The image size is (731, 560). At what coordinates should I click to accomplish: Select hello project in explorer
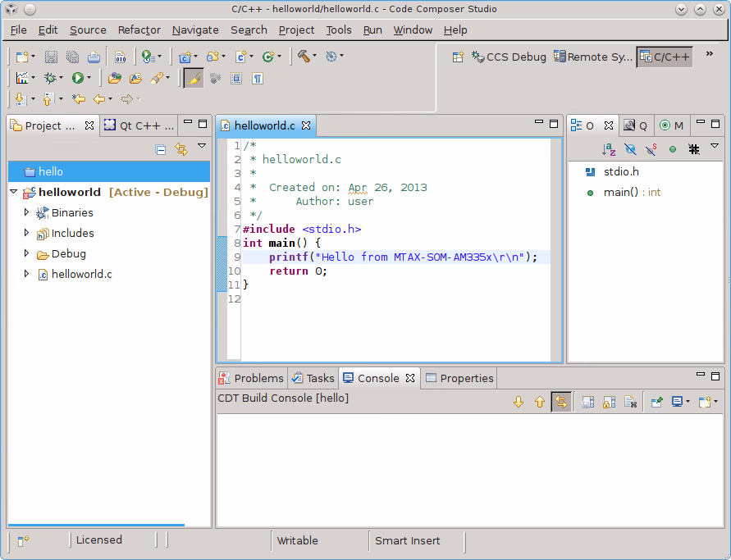109,171
